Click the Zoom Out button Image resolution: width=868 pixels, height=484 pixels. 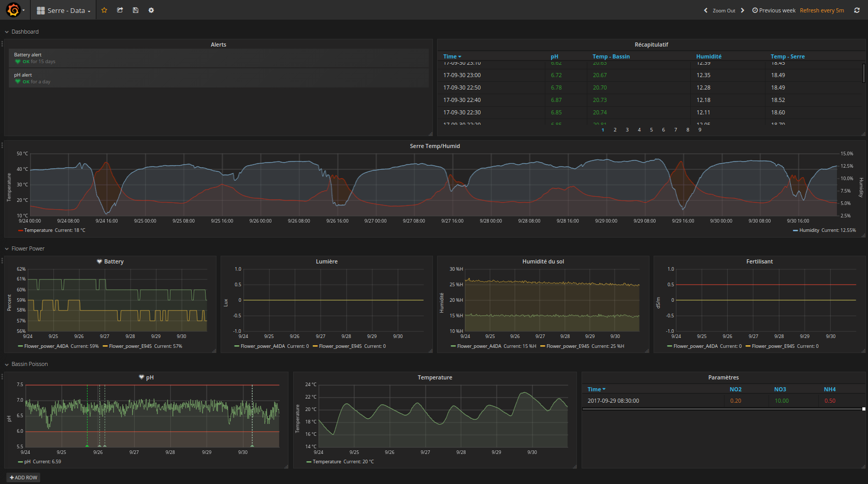pyautogui.click(x=724, y=10)
